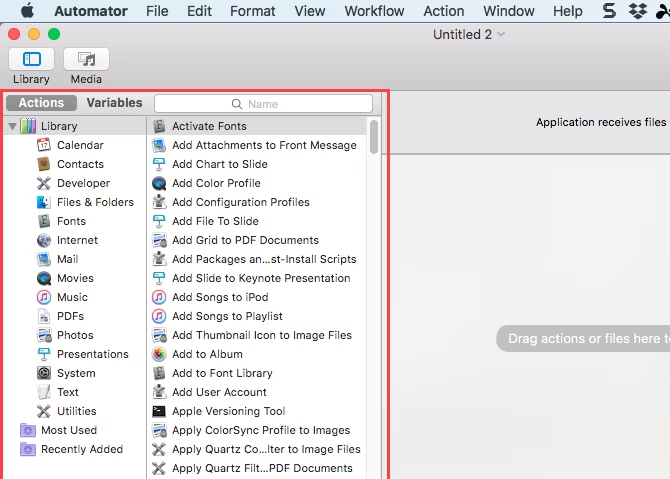
Task: Open the Media browser toolbar icon
Action: click(86, 59)
